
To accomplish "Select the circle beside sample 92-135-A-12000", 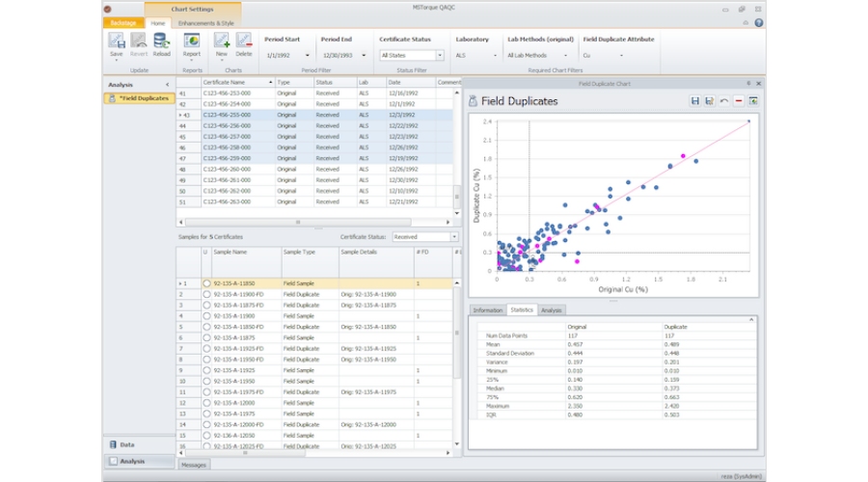I will [206, 403].
